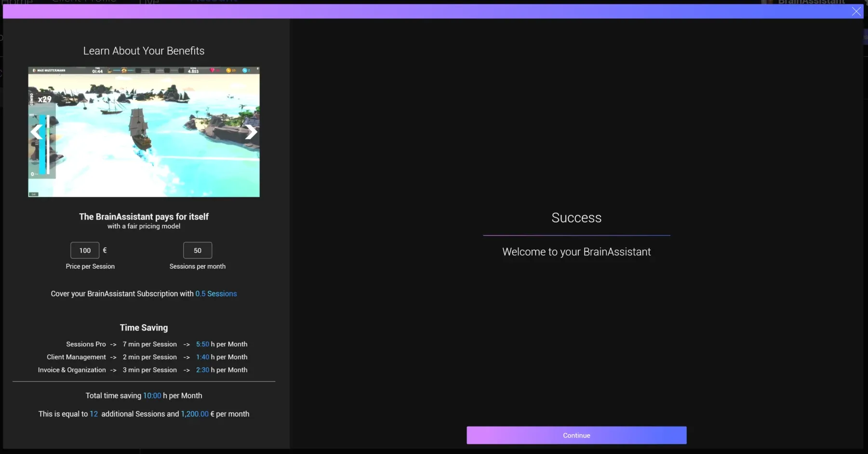Go to previous benefits slide with left arrow

coord(37,132)
